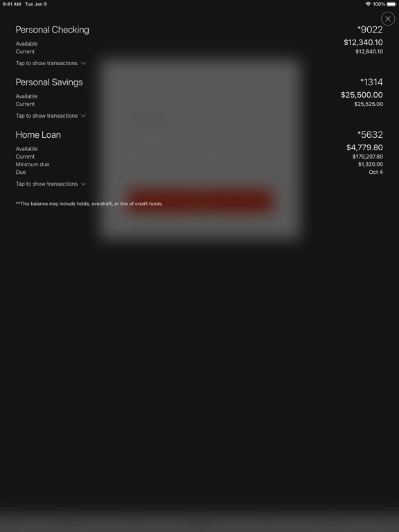Image resolution: width=399 pixels, height=532 pixels.
Task: Tap the $12,340.10 available balance
Action: tap(363, 42)
